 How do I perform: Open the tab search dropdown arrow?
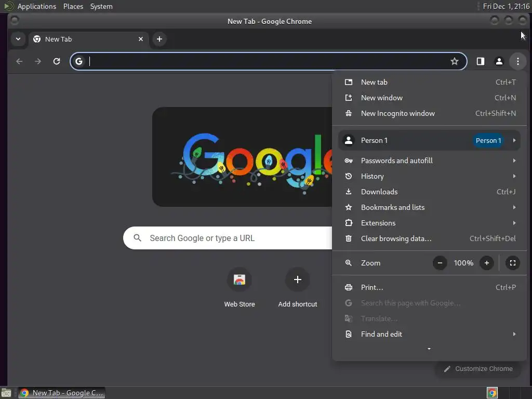click(18, 39)
